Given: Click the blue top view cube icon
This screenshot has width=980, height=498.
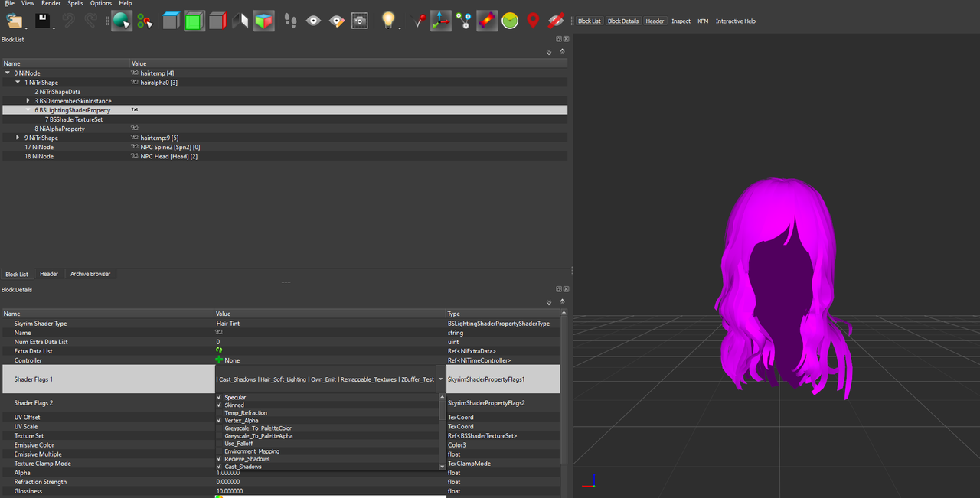Looking at the screenshot, I should [171, 21].
